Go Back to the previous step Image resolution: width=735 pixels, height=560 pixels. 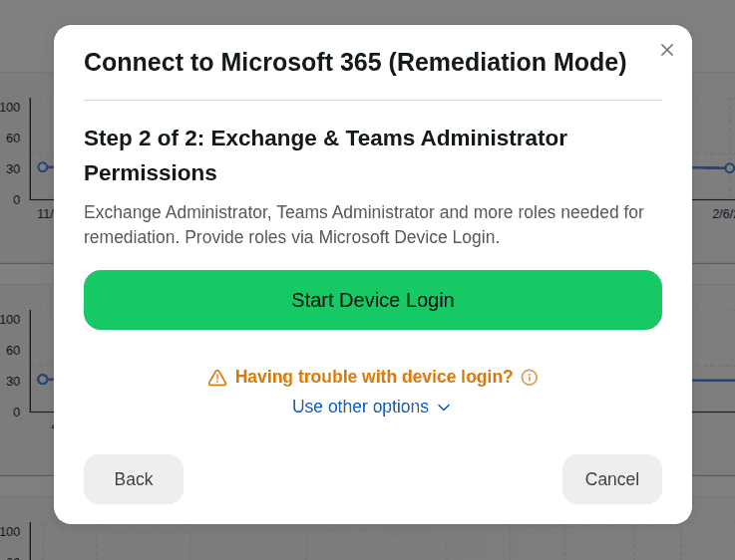click(x=134, y=479)
